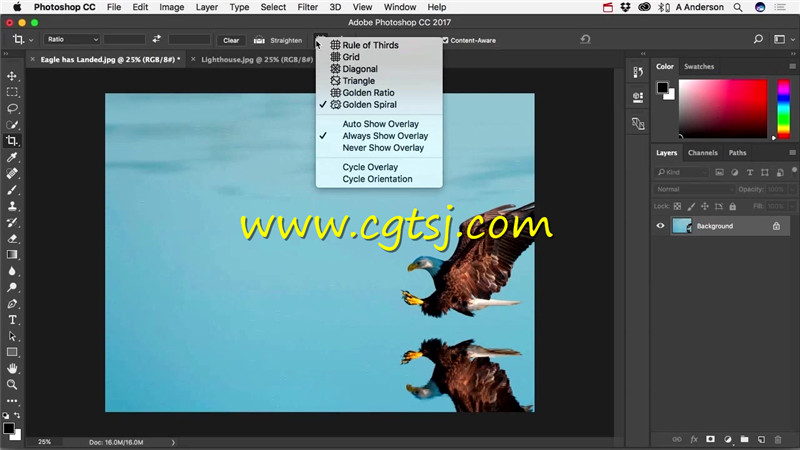Choose Auto Show Overlay option

tap(379, 124)
